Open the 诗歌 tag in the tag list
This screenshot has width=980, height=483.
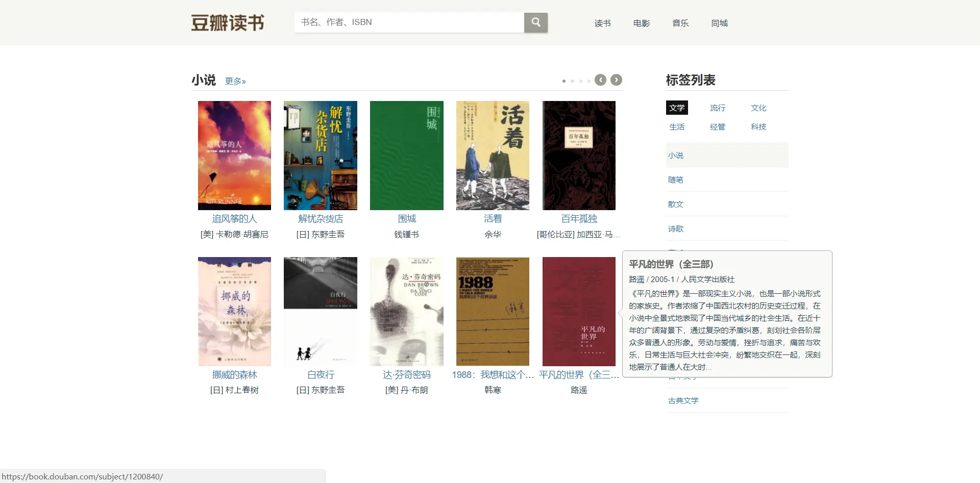coord(676,228)
